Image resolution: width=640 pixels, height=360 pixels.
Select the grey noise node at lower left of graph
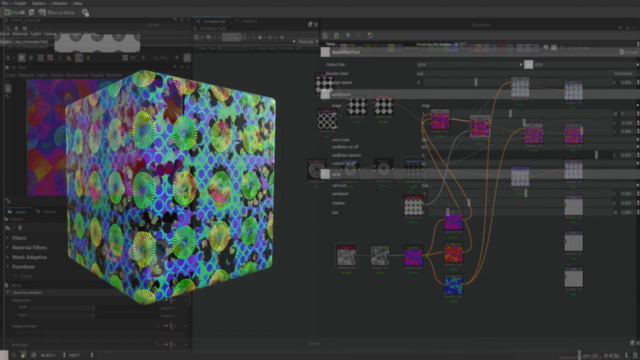point(347,256)
